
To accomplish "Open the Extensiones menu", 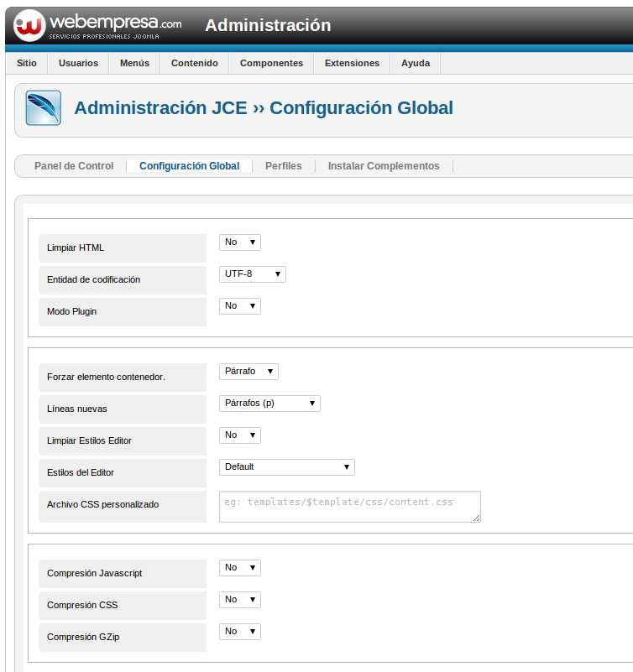I will coord(352,63).
